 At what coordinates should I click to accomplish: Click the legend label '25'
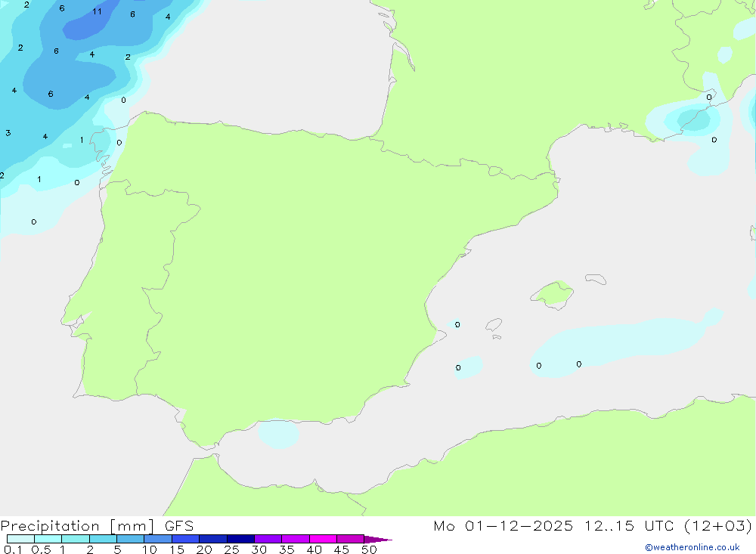232,549
